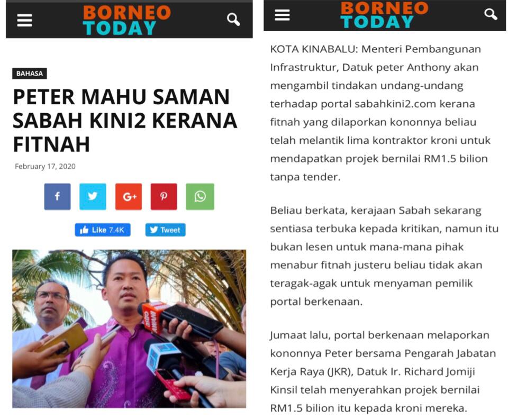
Task: Click the Borneo Today logo in the right header
Action: tap(384, 15)
